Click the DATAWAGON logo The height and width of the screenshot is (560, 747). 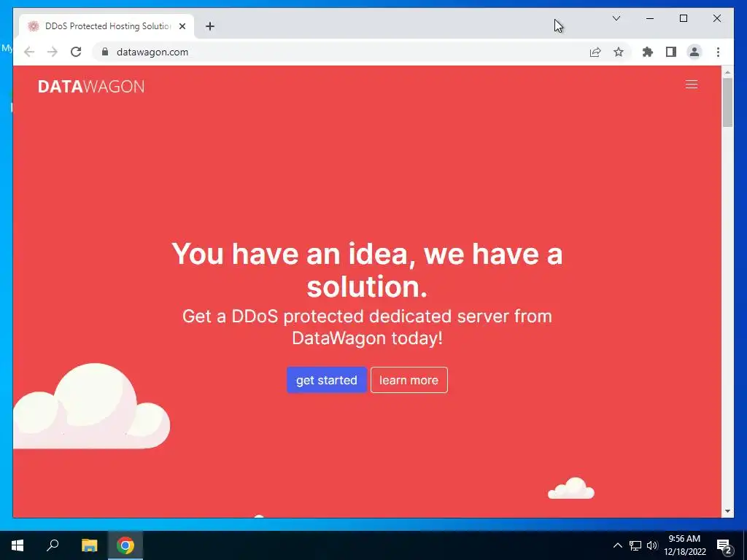point(91,86)
